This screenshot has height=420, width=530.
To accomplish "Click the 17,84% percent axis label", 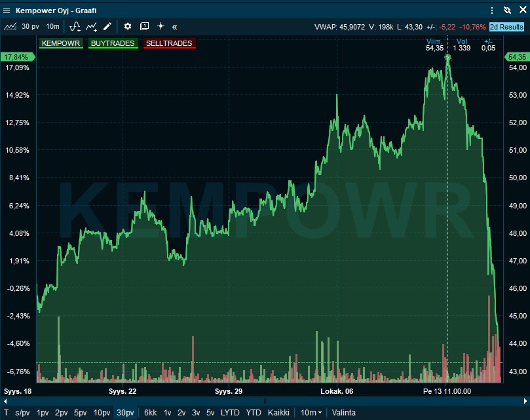I will pos(17,57).
